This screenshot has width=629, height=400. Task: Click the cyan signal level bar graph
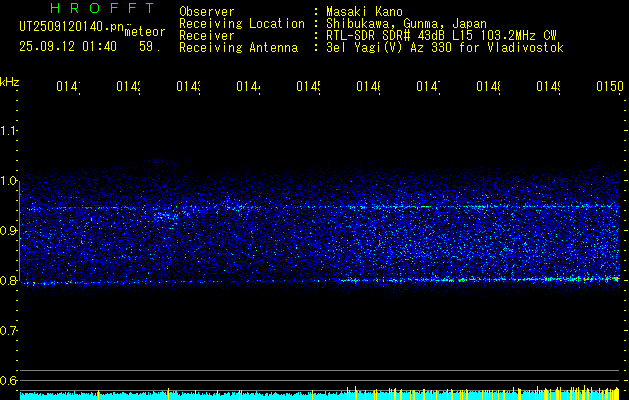pyautogui.click(x=320, y=395)
